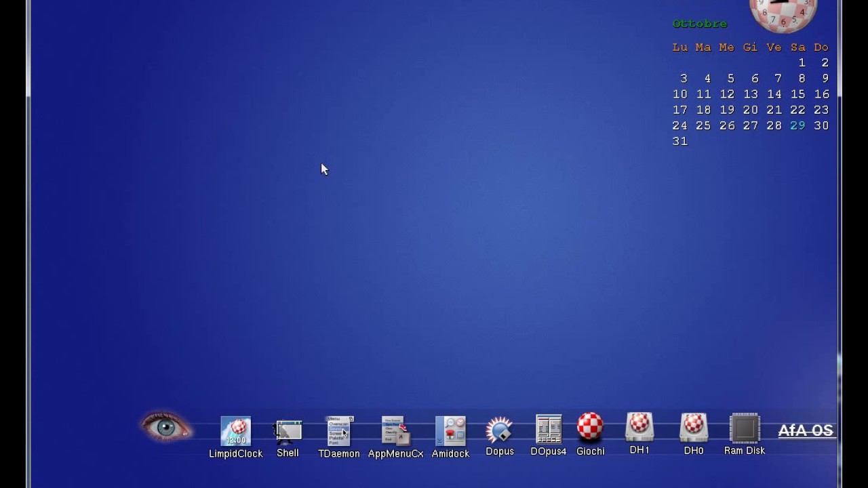
Task: Launch DOpus4 file manager icon
Action: click(x=549, y=429)
